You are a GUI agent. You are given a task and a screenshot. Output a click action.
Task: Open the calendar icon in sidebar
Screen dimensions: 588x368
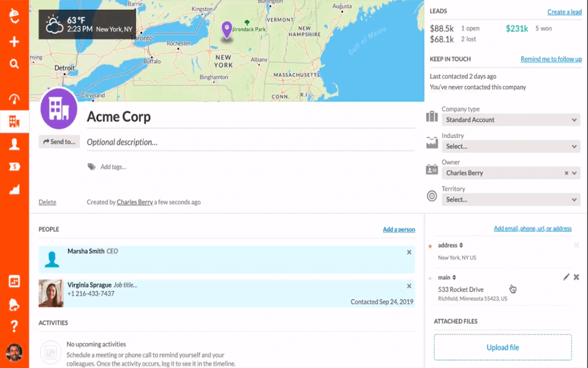pos(14,282)
